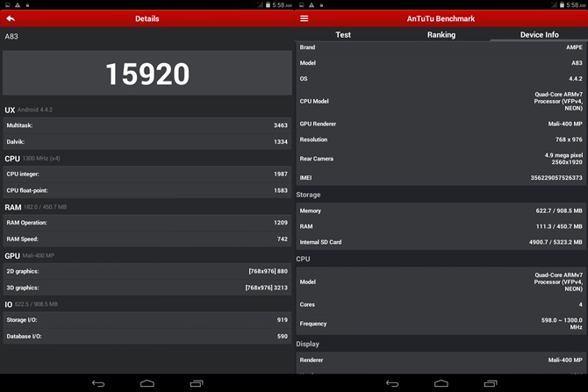Select the CPU float-point row
Image resolution: width=588 pixels, height=392 pixels.
[x=147, y=190]
